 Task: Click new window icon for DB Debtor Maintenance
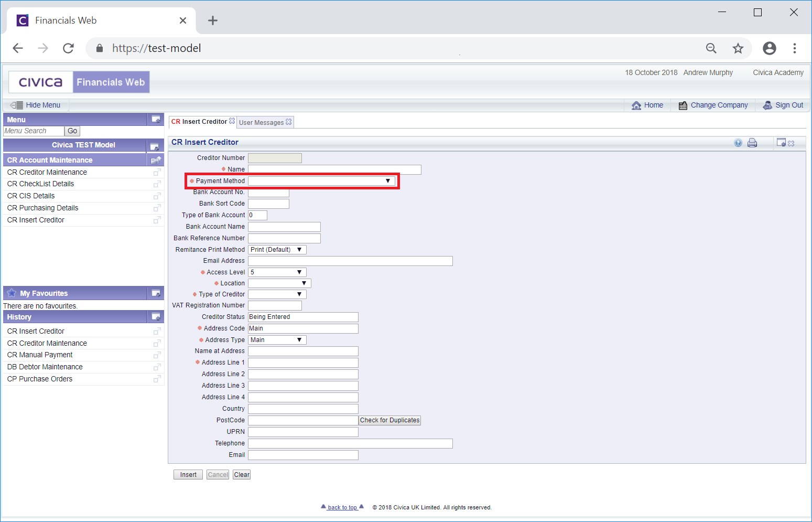[157, 367]
